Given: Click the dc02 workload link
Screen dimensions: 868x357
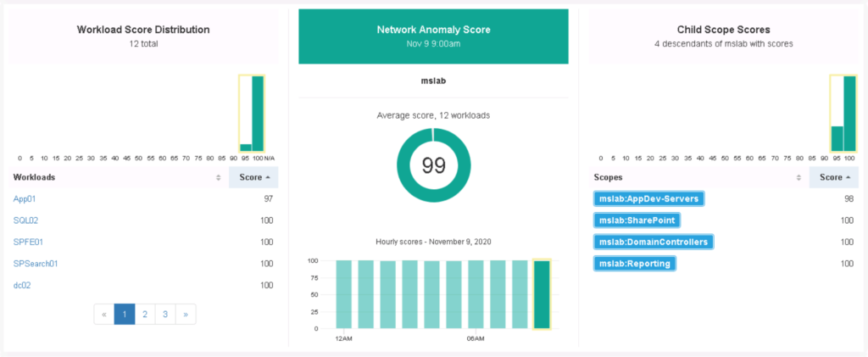Looking at the screenshot, I should [23, 285].
